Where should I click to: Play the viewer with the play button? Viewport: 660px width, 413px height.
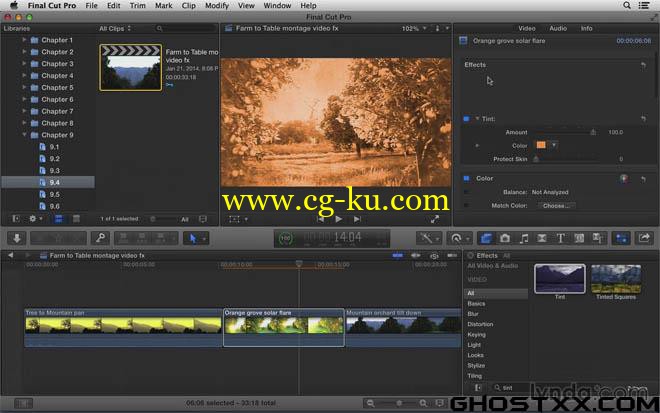pyautogui.click(x=338, y=219)
